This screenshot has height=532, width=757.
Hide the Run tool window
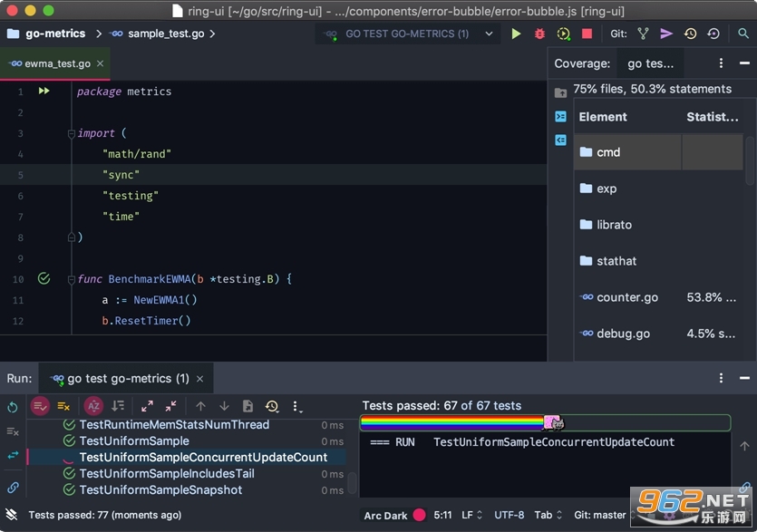[744, 378]
